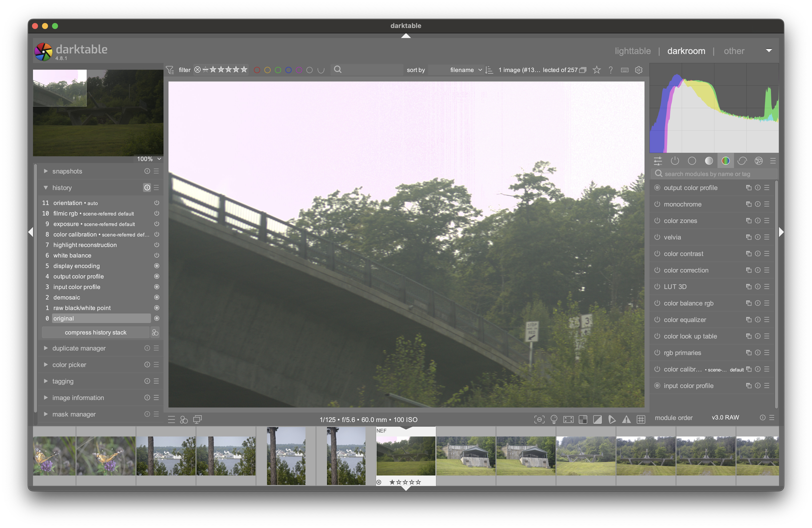Enable the color balance rgb module
The height and width of the screenshot is (528, 812).
pyautogui.click(x=657, y=303)
